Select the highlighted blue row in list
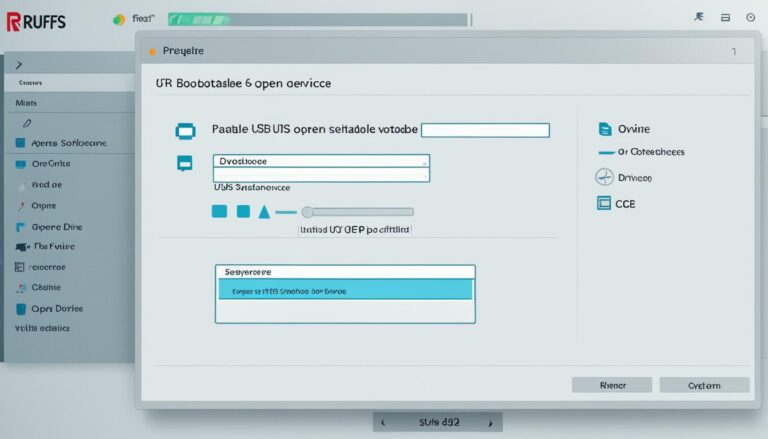Viewport: 768px width, 439px height. (x=345, y=290)
